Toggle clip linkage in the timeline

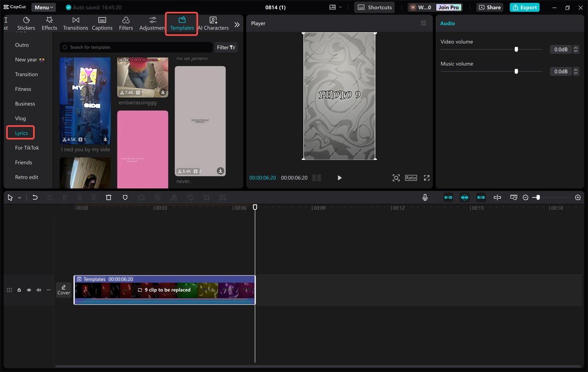click(x=481, y=197)
